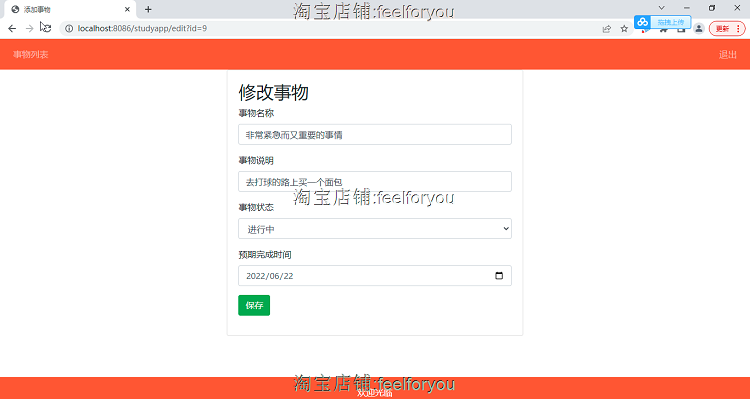Viewport: 750px width, 399px height.
Task: Open the 事物状态 dropdown
Action: (x=375, y=229)
